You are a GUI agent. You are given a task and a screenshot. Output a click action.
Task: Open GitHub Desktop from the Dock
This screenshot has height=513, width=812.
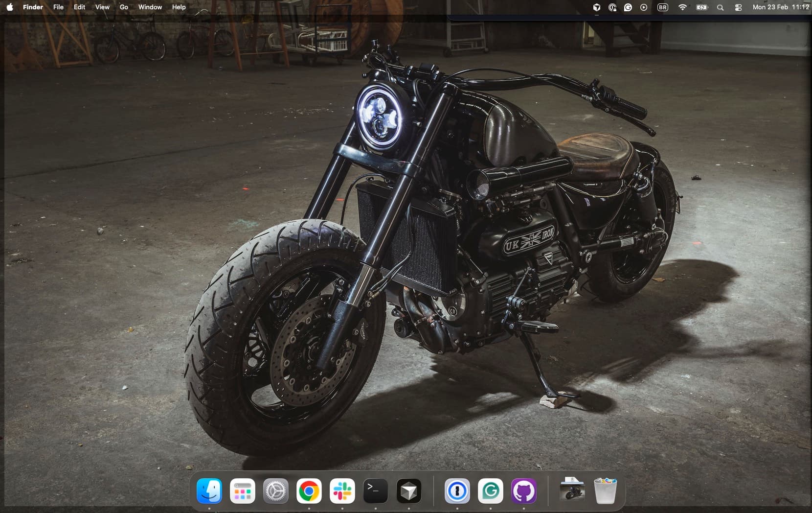[524, 491]
